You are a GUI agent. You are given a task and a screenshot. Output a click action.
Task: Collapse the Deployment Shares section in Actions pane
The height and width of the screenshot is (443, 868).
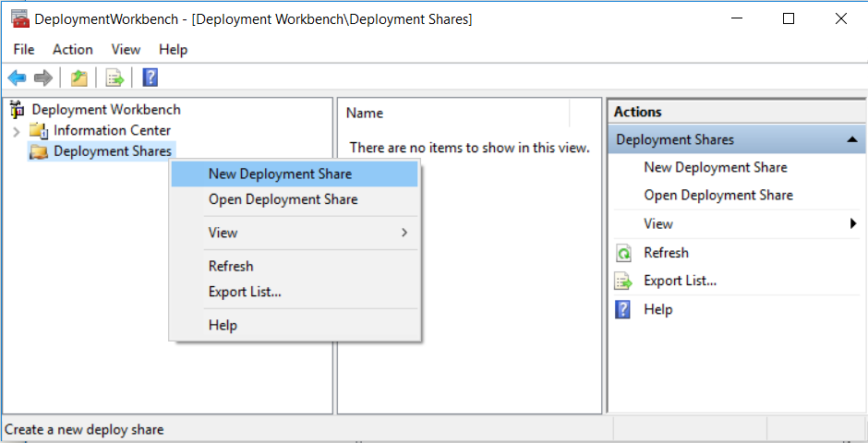coord(852,140)
